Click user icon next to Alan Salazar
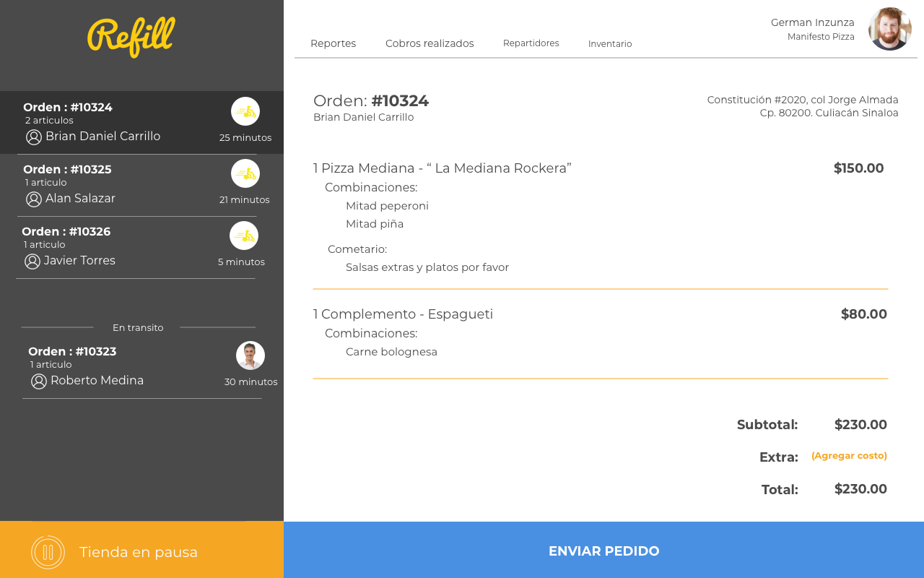This screenshot has height=578, width=924. (x=34, y=199)
